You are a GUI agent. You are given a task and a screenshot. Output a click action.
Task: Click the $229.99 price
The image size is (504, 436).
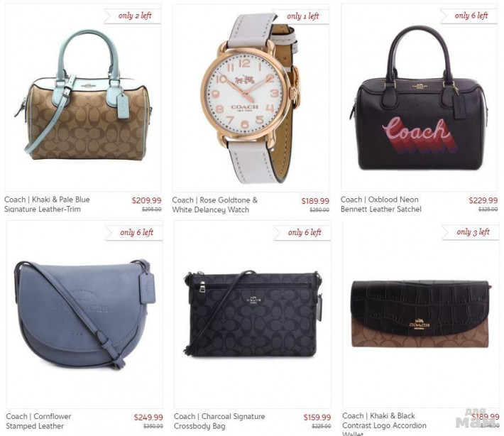(483, 200)
